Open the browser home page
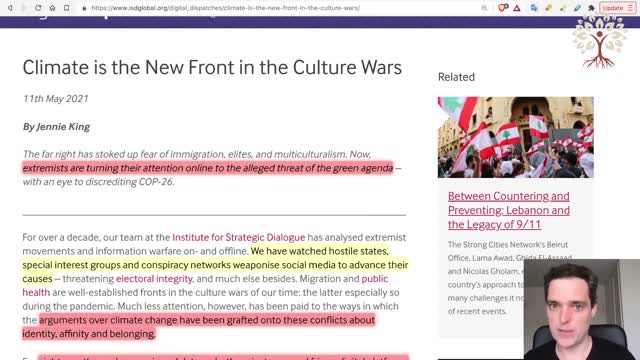Image resolution: width=640 pixels, height=360 pixels. point(52,8)
